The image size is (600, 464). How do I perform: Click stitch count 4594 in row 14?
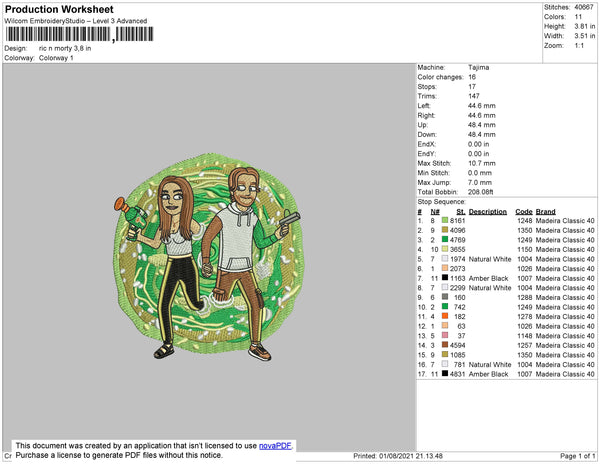[458, 345]
